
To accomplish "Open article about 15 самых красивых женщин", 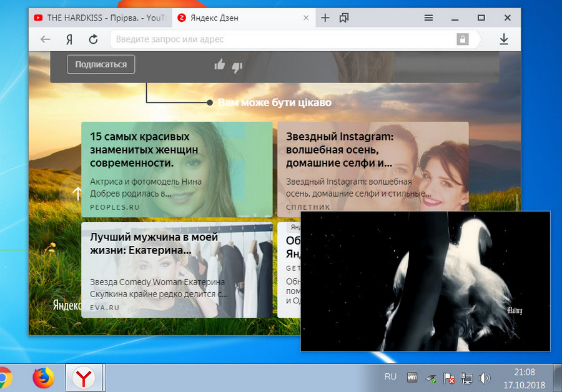I will pos(177,170).
